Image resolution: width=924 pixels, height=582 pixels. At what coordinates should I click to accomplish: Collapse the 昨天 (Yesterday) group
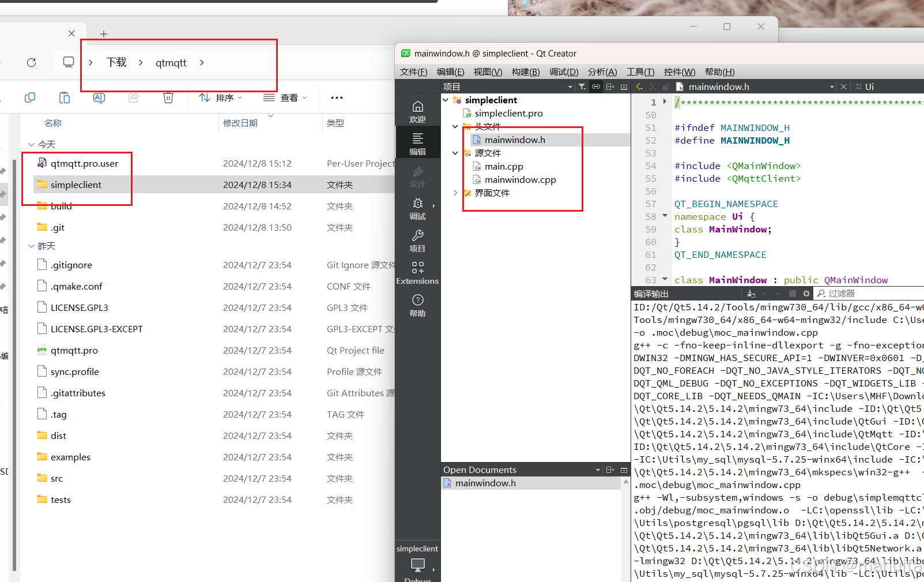tap(31, 246)
